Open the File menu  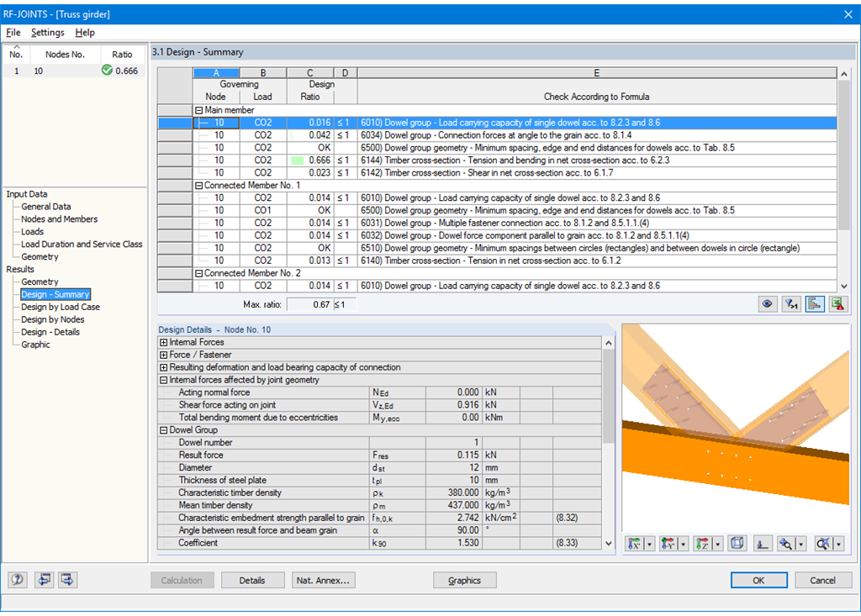(13, 33)
